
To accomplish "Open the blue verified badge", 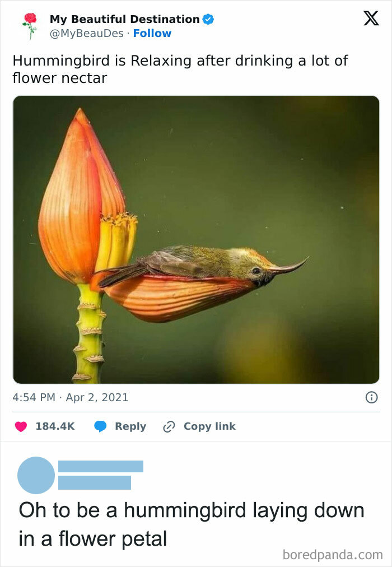I will point(208,18).
